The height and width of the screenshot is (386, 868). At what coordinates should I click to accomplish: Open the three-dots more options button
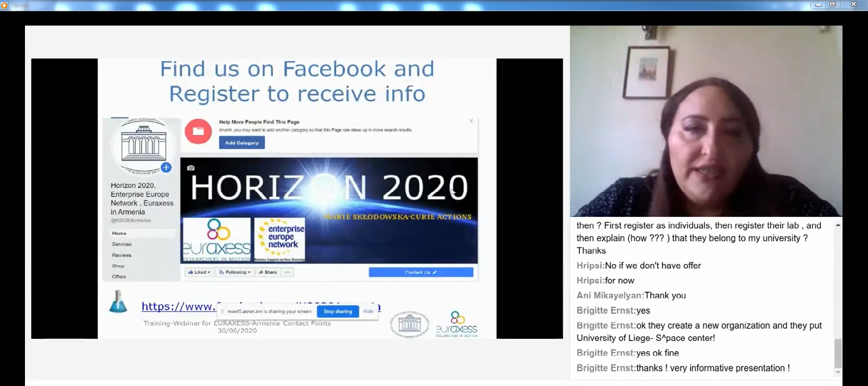click(x=288, y=272)
